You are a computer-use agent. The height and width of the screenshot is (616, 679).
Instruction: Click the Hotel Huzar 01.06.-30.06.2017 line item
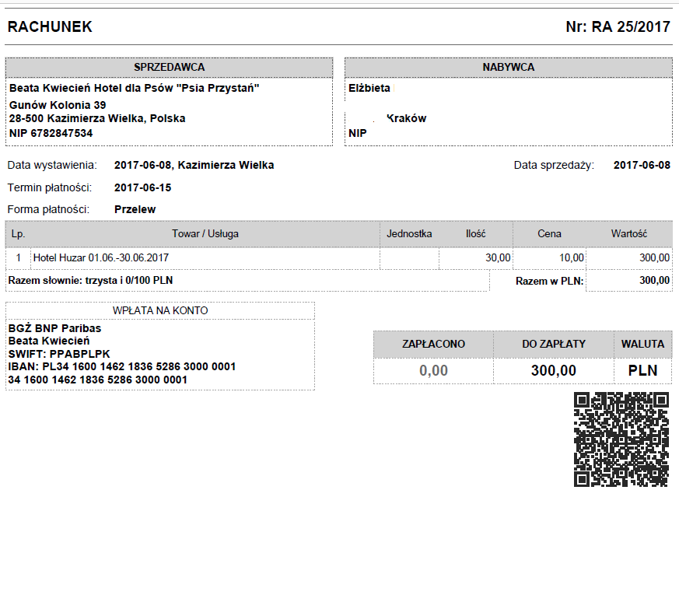pyautogui.click(x=101, y=257)
